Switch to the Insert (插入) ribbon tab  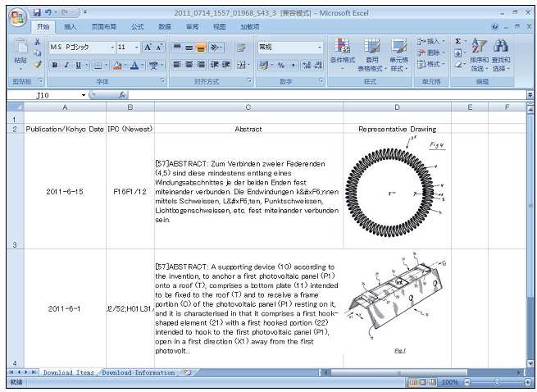(x=70, y=27)
